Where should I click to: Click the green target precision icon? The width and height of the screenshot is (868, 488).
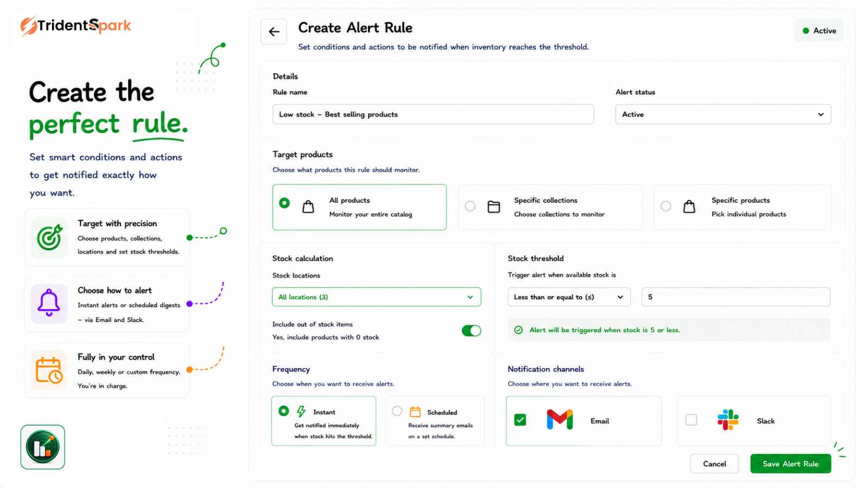(x=49, y=237)
